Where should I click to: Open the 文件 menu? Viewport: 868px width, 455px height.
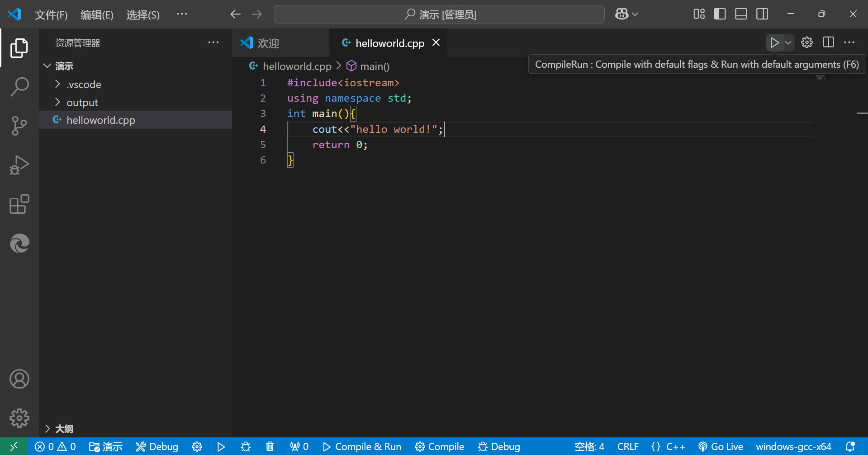pyautogui.click(x=51, y=14)
